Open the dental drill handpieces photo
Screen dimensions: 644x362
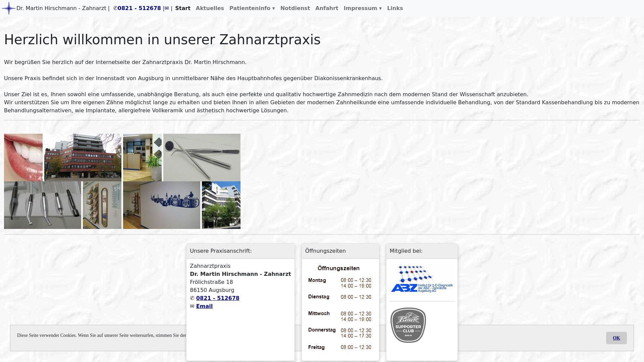[43, 205]
